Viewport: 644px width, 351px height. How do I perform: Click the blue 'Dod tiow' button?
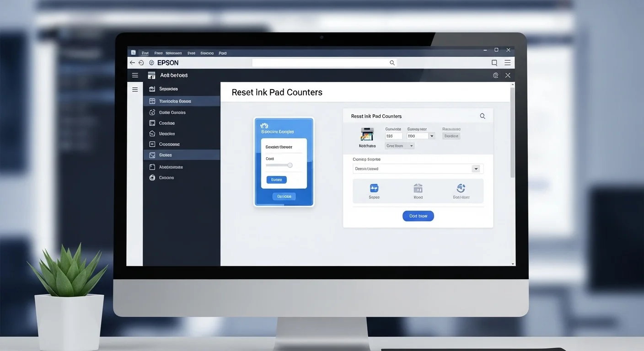click(418, 216)
